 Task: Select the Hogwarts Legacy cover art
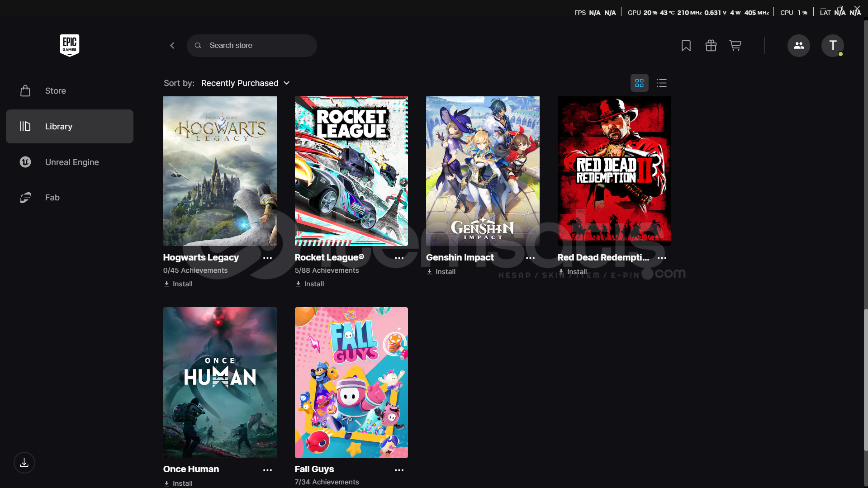click(x=220, y=171)
